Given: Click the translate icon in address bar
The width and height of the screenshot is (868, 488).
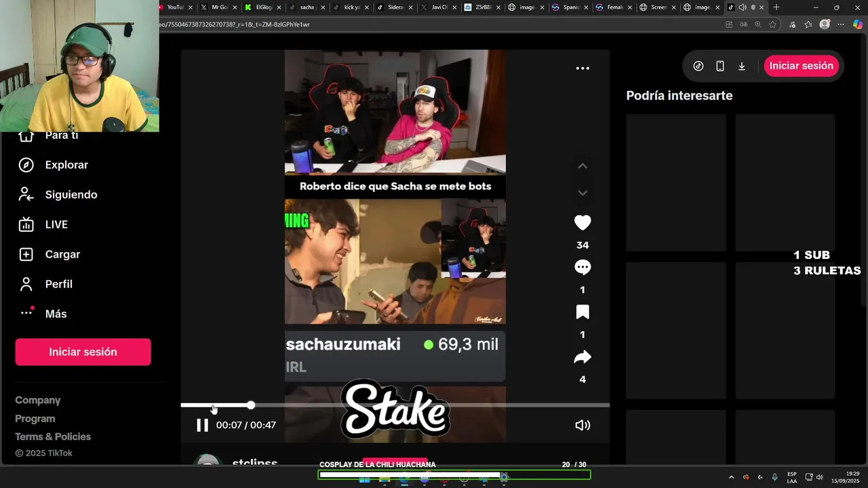Looking at the screenshot, I should pos(743,24).
